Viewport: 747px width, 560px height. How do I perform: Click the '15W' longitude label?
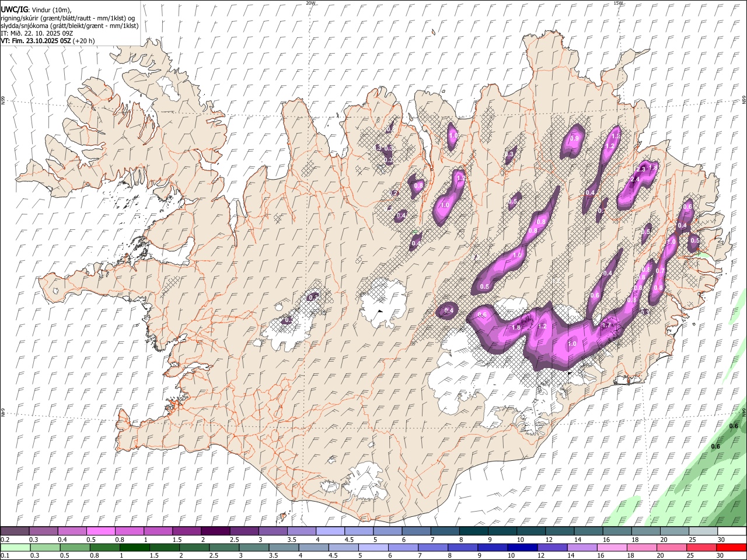click(x=618, y=3)
